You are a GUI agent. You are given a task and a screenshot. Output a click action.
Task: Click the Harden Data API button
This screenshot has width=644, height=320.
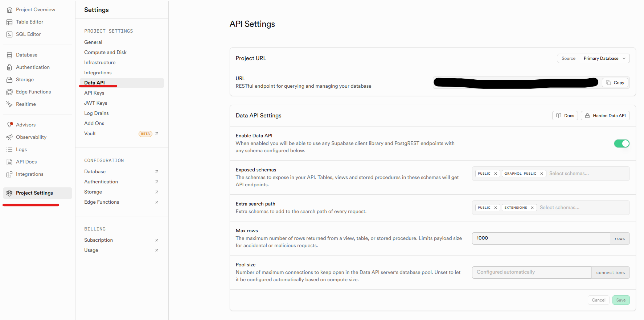point(605,116)
